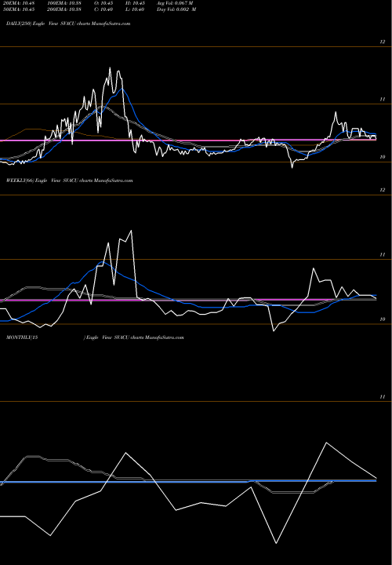Image resolution: width=392 pixels, height=565 pixels.
Task: Click the highest price peak on daily chart
Action: [110, 67]
